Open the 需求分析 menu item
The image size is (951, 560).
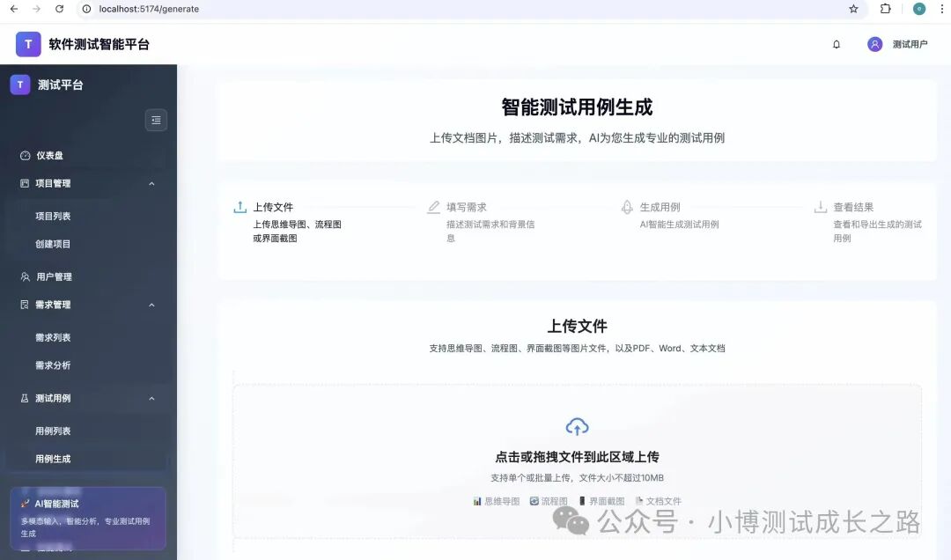point(55,365)
